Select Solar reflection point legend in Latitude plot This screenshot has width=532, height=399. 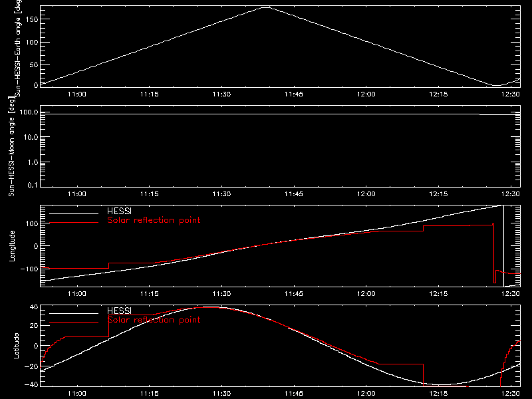(x=154, y=320)
